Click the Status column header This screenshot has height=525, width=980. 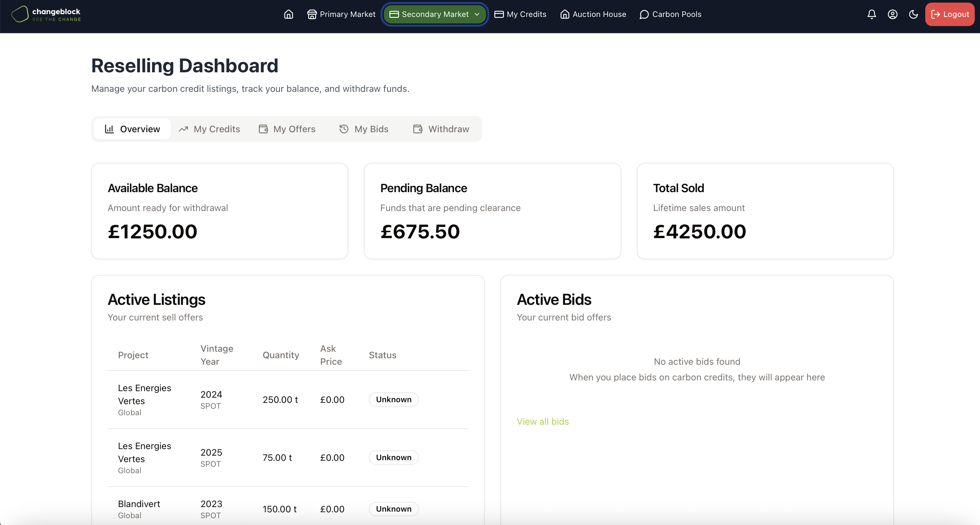382,355
